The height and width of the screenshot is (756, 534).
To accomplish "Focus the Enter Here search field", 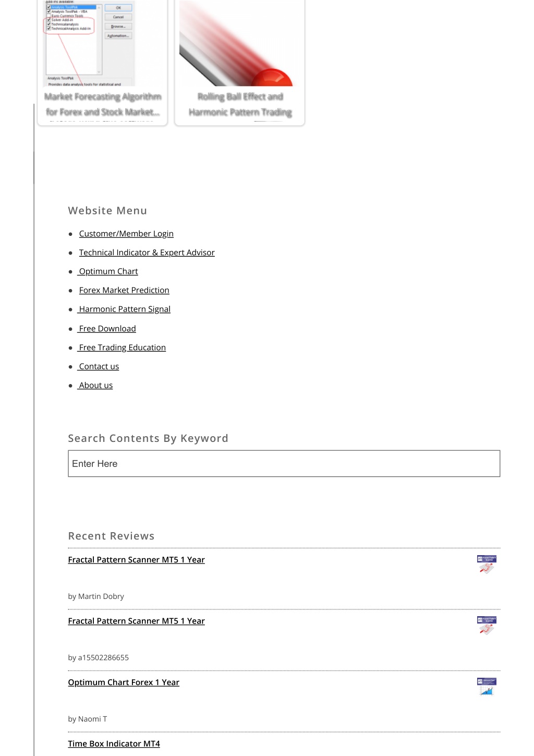I will pyautogui.click(x=284, y=463).
